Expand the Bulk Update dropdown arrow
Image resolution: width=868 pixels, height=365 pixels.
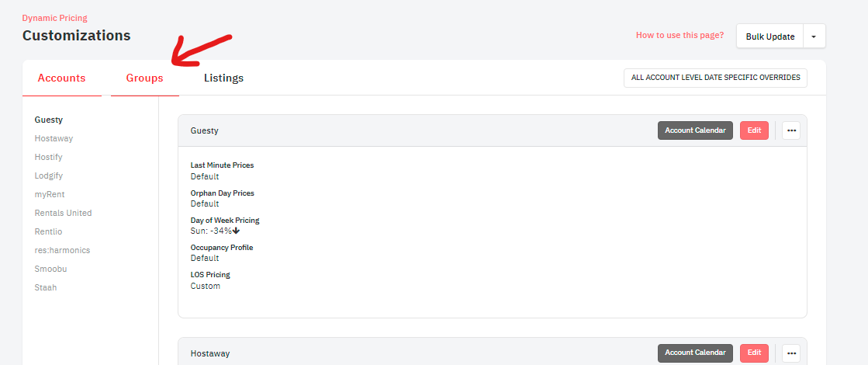(814, 36)
